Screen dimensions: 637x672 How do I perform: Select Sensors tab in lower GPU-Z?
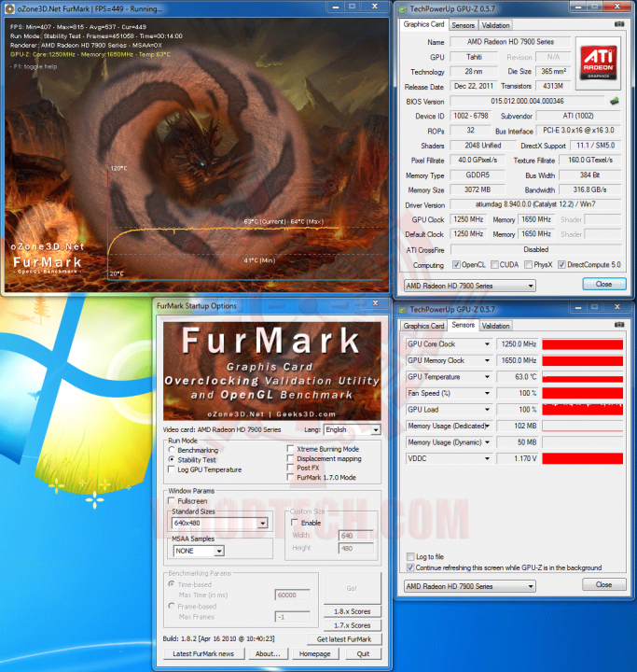pyautogui.click(x=464, y=325)
